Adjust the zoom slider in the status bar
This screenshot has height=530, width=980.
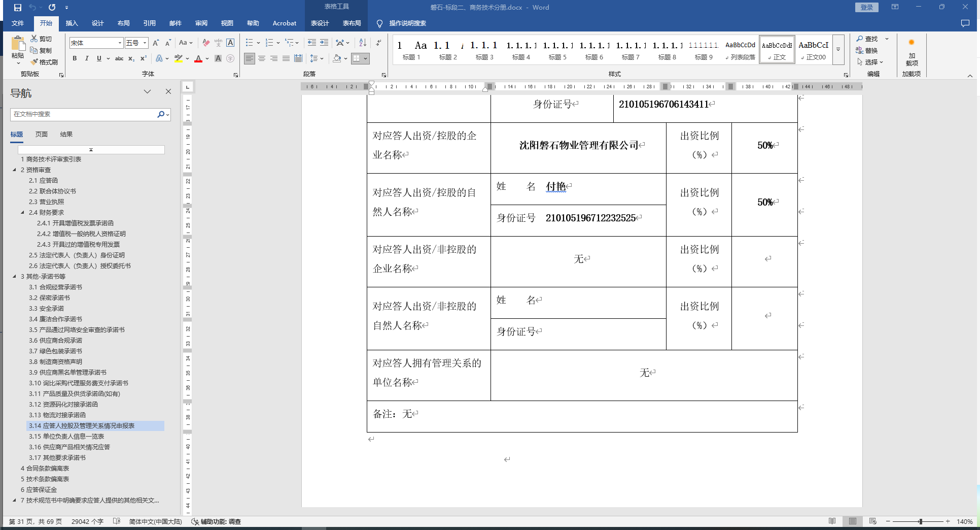tap(920, 521)
